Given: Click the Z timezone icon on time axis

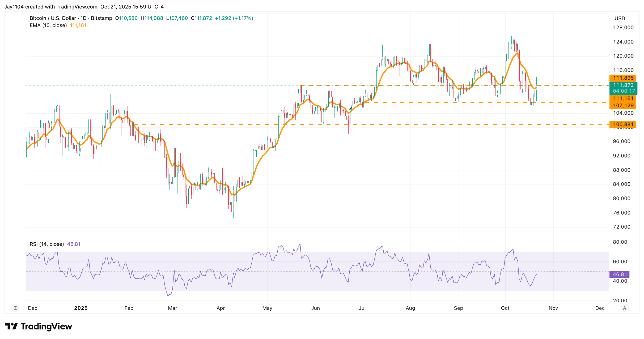Looking at the screenshot, I should point(15,308).
